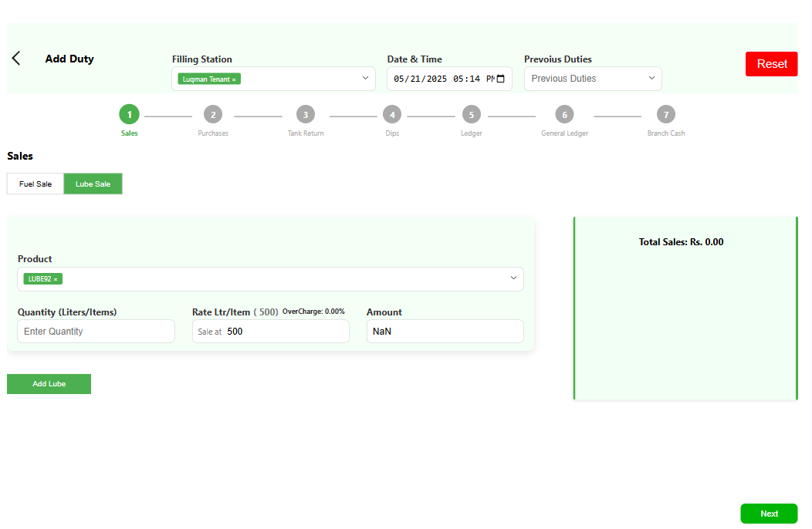Remove the Luqman Tenant tag
The height and width of the screenshot is (529, 812).
pyautogui.click(x=235, y=79)
